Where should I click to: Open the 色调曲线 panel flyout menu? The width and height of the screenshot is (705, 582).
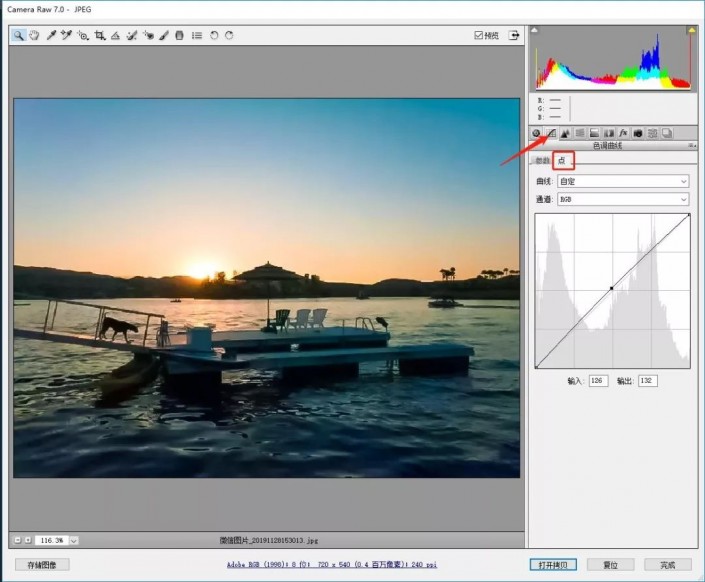pos(692,146)
